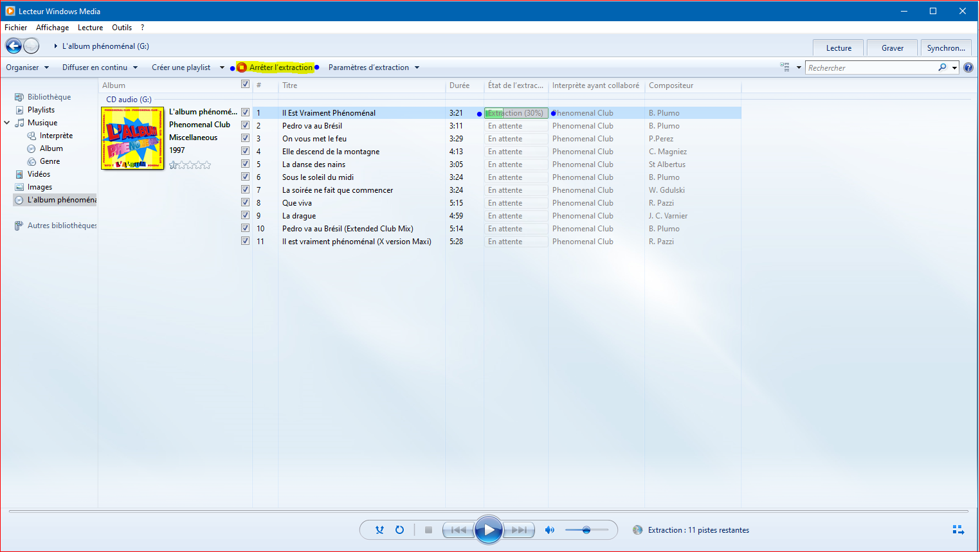
Task: Toggle repeat playback mode
Action: [399, 530]
